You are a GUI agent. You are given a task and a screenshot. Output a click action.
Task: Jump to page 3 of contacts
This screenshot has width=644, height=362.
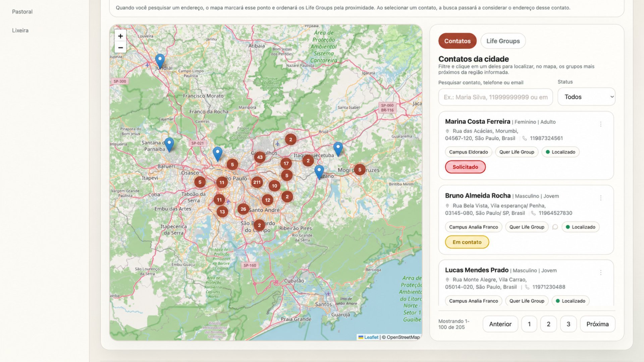568,324
